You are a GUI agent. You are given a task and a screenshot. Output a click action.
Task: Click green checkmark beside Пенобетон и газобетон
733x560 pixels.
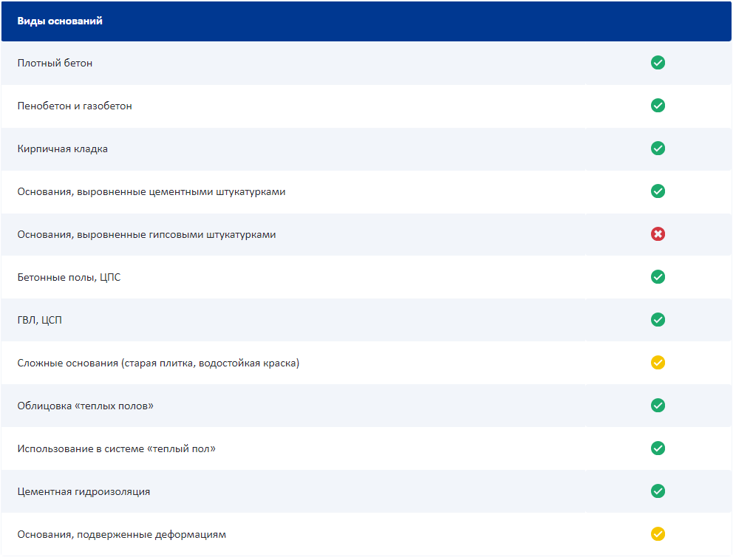(658, 106)
